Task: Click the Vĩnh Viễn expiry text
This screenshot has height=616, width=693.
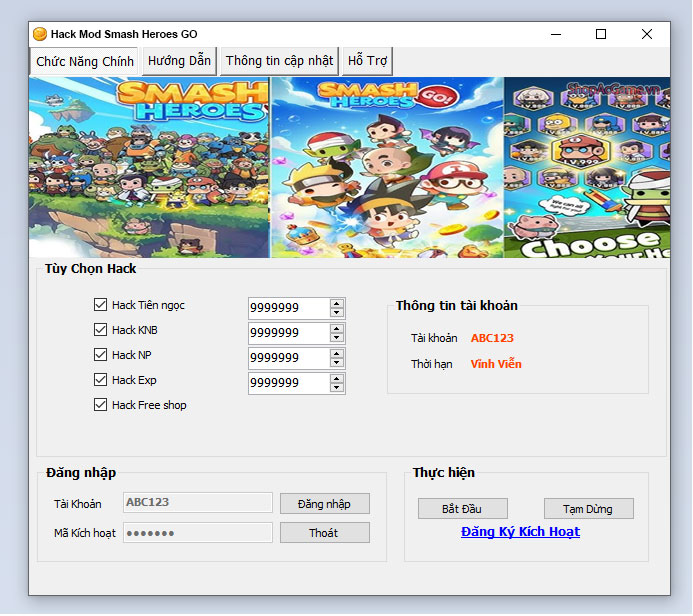Action: pyautogui.click(x=496, y=364)
